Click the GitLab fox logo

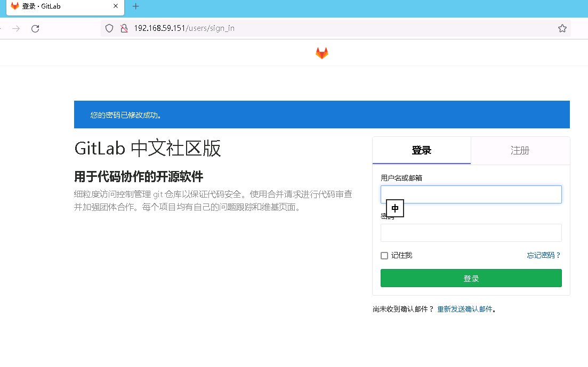tap(321, 53)
